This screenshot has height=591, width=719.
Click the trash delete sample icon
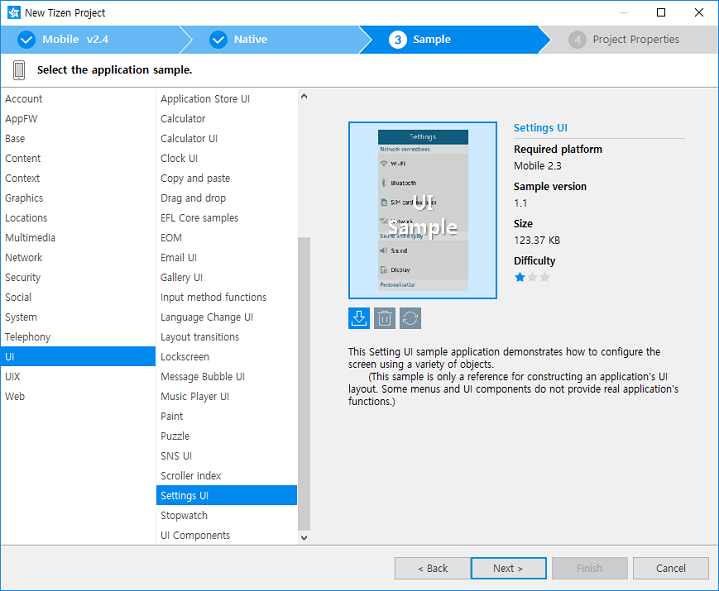(x=385, y=318)
